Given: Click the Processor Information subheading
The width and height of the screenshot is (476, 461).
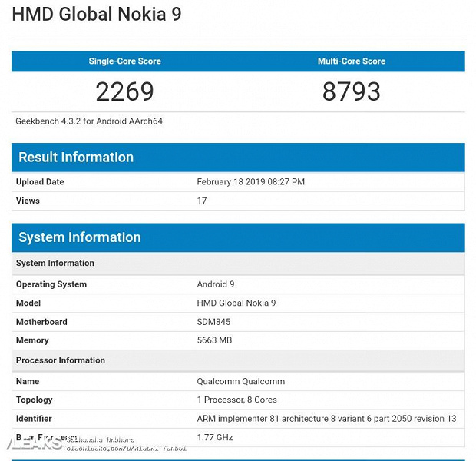Looking at the screenshot, I should [238, 360].
